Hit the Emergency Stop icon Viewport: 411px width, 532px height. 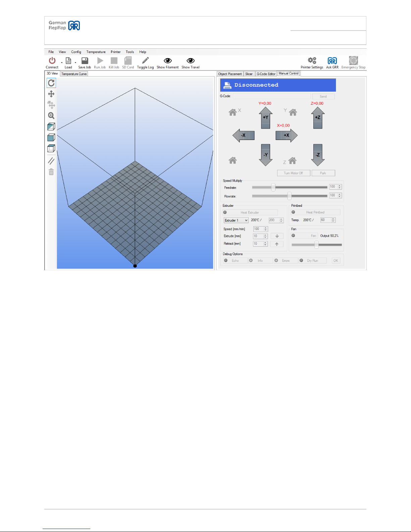353,60
